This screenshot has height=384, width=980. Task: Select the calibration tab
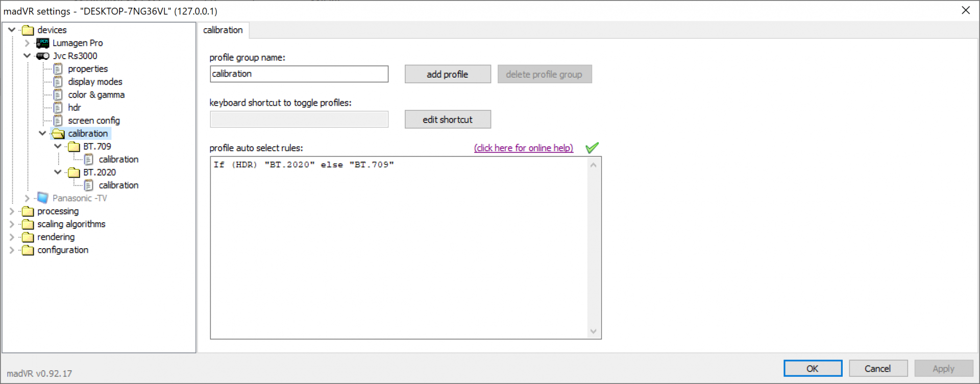(223, 30)
